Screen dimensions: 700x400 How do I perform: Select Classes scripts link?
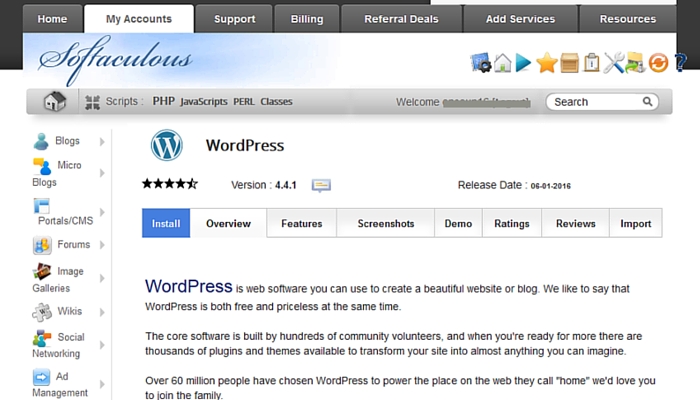click(x=276, y=102)
